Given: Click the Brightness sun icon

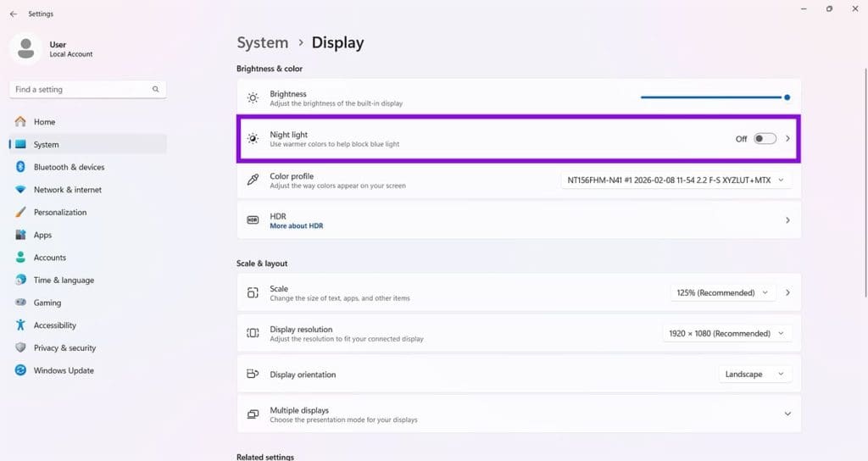Looking at the screenshot, I should click(x=253, y=98).
